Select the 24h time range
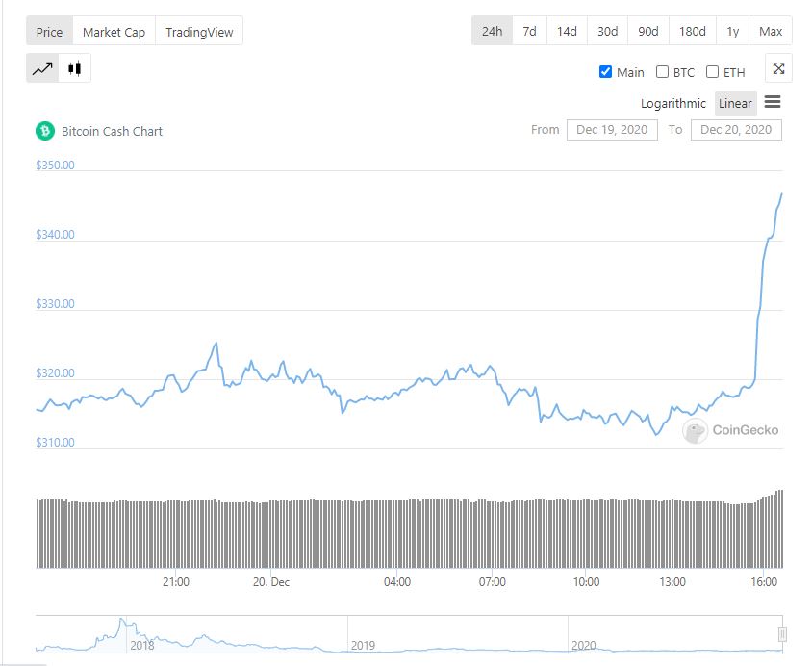The height and width of the screenshot is (666, 812). click(x=492, y=31)
